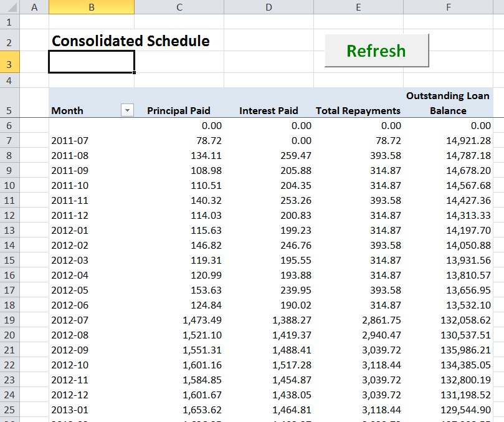Viewport: 504px width, 422px height.
Task: Click the Interest Paid heading cell
Action: tap(269, 110)
